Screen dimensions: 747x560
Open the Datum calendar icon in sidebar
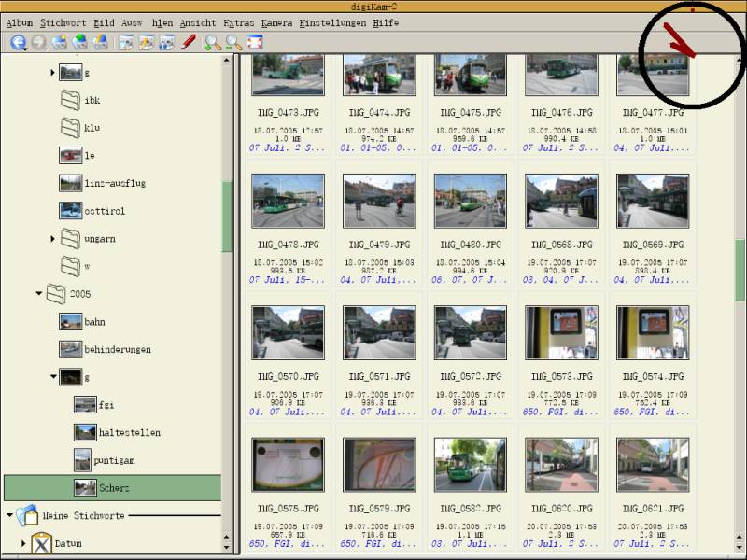click(x=41, y=542)
